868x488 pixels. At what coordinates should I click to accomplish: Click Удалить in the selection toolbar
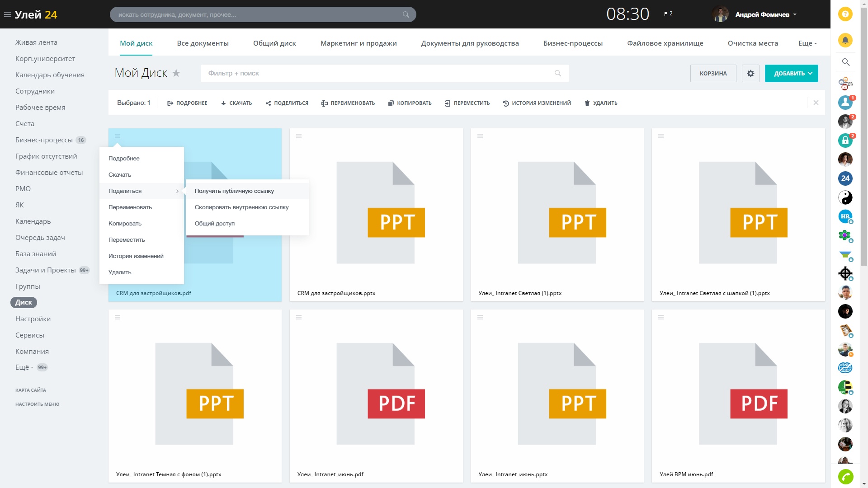[x=601, y=103]
